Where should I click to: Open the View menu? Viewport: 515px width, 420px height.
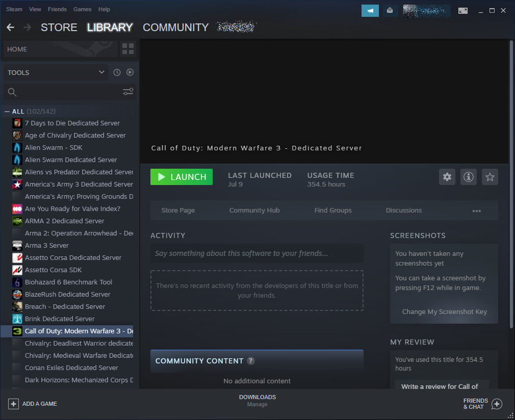pyautogui.click(x=35, y=9)
